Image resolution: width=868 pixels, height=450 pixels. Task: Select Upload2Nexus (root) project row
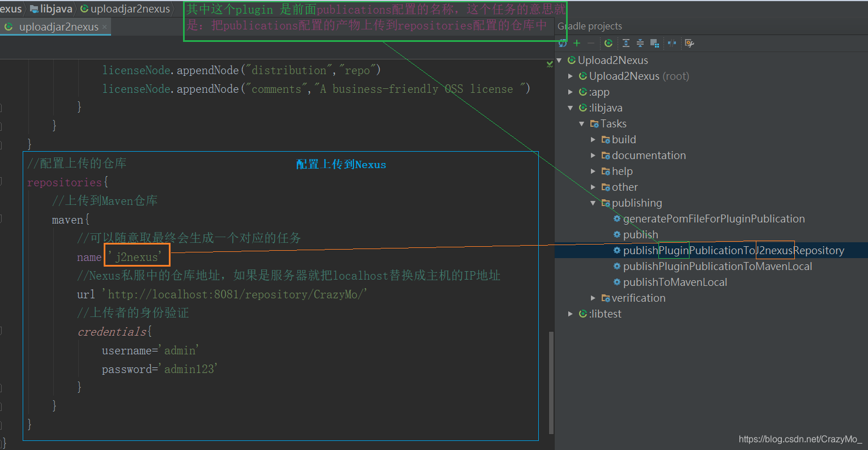pyautogui.click(x=639, y=76)
